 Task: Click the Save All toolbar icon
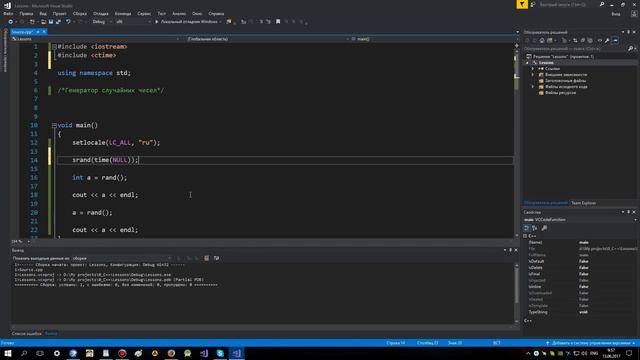pyautogui.click(x=58, y=22)
